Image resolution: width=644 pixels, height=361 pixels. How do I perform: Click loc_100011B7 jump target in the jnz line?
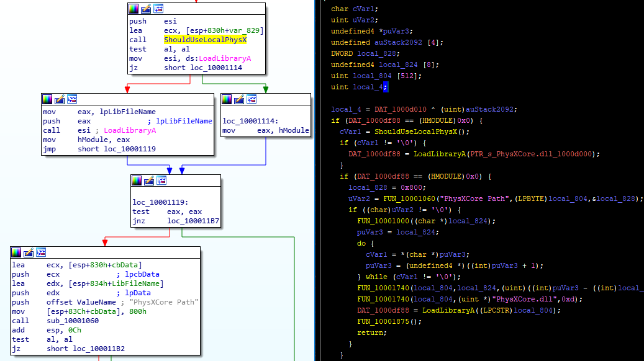(193, 220)
